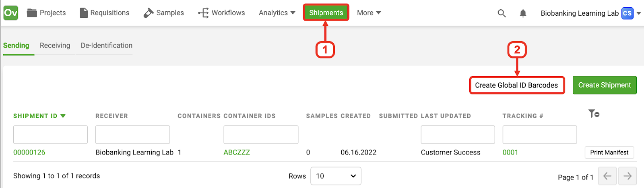This screenshot has height=188, width=644.
Task: Open the search magnifier icon
Action: (x=502, y=13)
